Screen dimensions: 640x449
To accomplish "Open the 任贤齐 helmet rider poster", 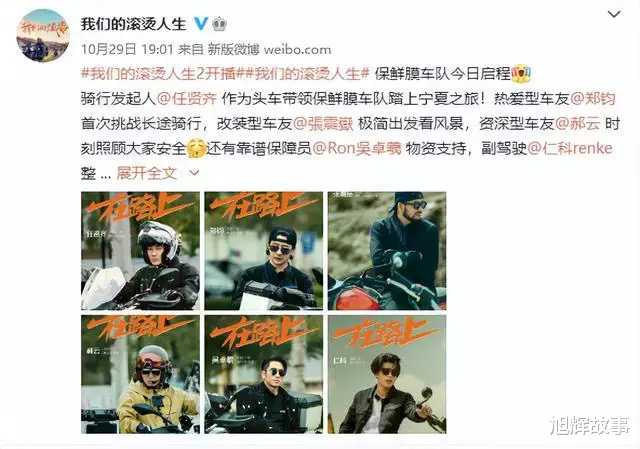I will click(140, 251).
